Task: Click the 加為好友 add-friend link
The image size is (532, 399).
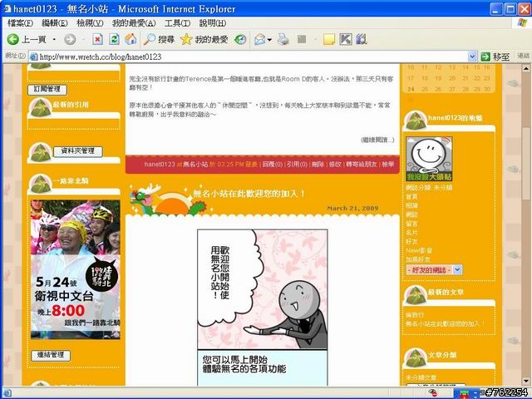Action: click(418, 259)
